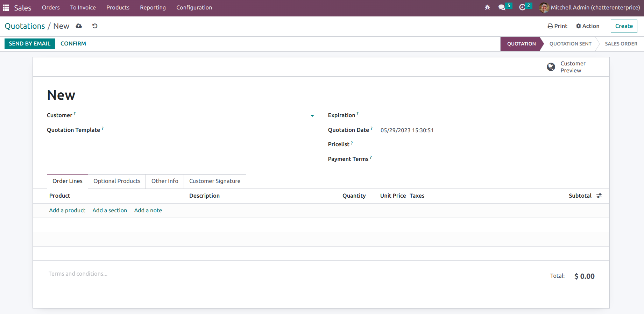This screenshot has height=333, width=644.
Task: Click the cloud save icon
Action: pos(79,26)
